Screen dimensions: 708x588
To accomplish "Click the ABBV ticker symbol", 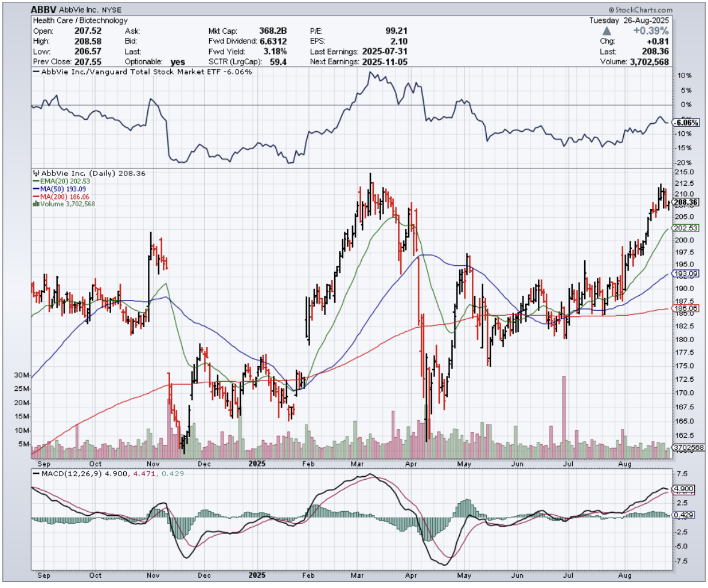I will coord(45,10).
